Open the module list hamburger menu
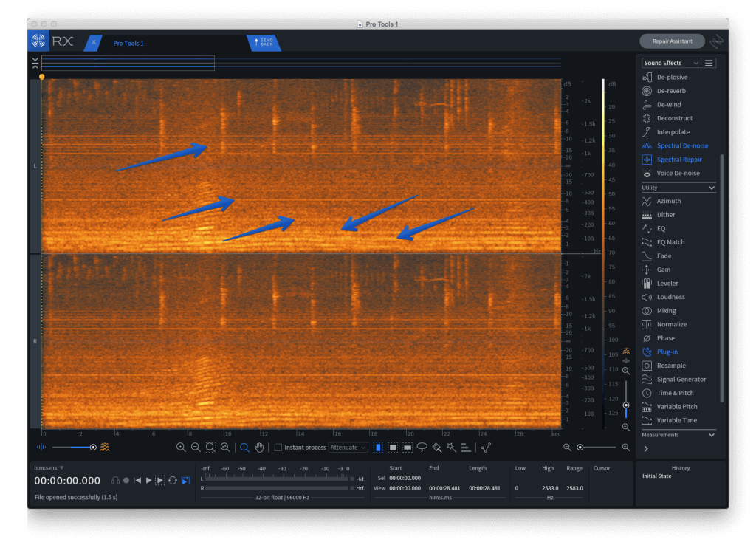Screen dimensions: 756x545 tap(709, 63)
